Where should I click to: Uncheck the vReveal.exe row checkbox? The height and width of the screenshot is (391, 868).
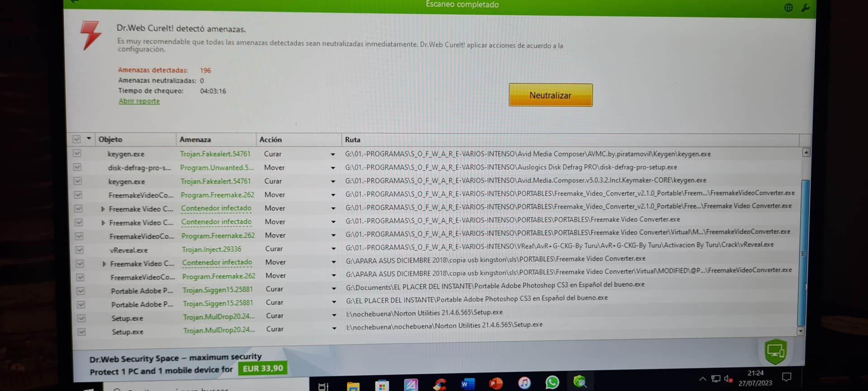pyautogui.click(x=80, y=250)
